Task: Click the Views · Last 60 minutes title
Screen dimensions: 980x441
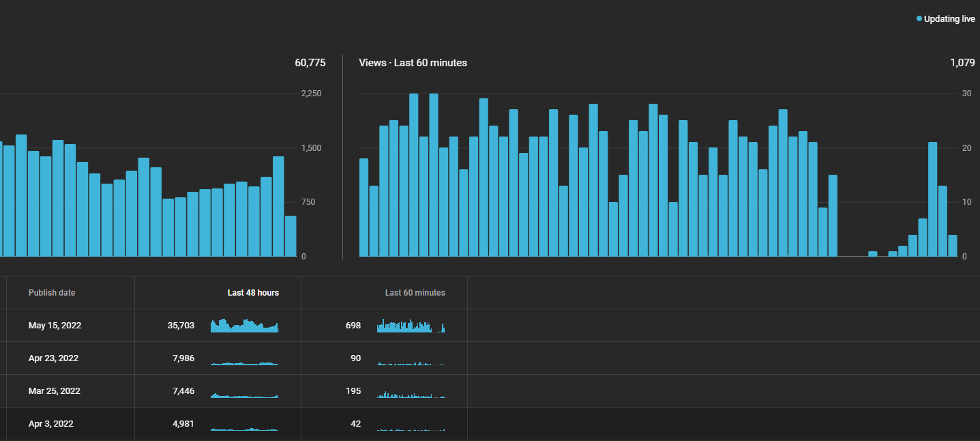Action: coord(413,63)
